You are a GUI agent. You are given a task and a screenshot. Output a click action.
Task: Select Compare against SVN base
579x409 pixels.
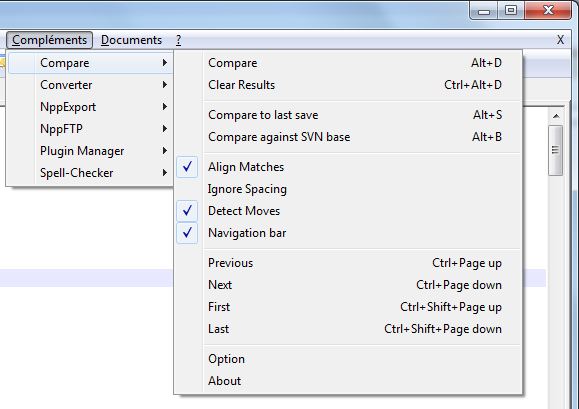pos(348,137)
